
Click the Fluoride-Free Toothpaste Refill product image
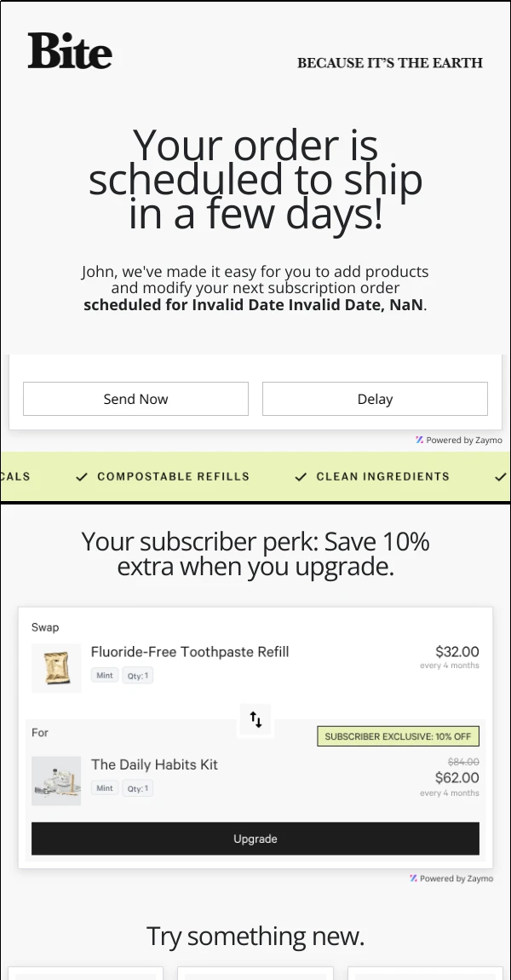pos(56,667)
